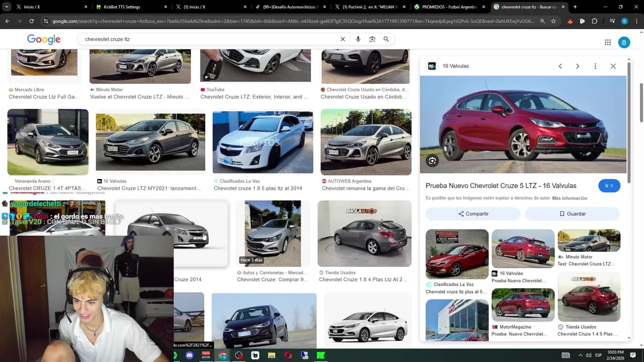Image resolution: width=644 pixels, height=362 pixels.
Task: Click the Compartir button
Action: [x=473, y=214]
